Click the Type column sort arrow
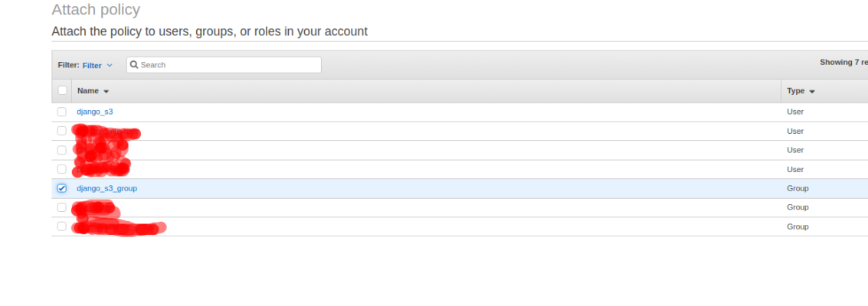 click(812, 91)
